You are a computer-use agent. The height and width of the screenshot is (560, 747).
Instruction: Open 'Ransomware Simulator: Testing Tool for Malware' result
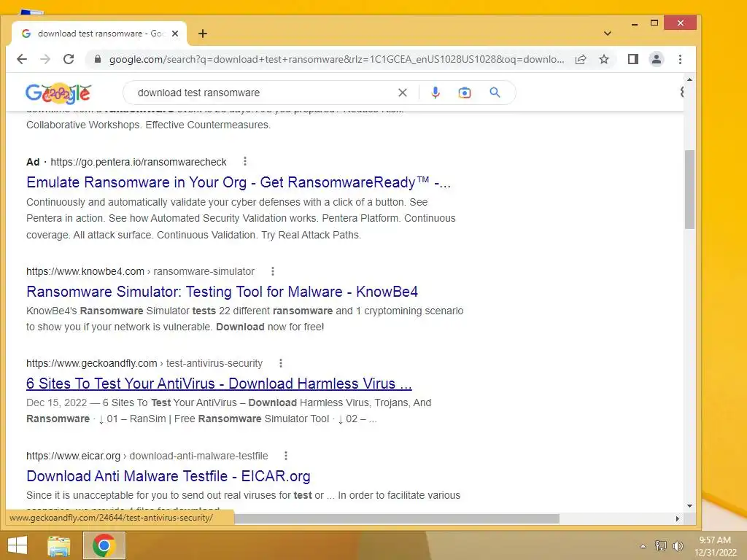click(222, 292)
